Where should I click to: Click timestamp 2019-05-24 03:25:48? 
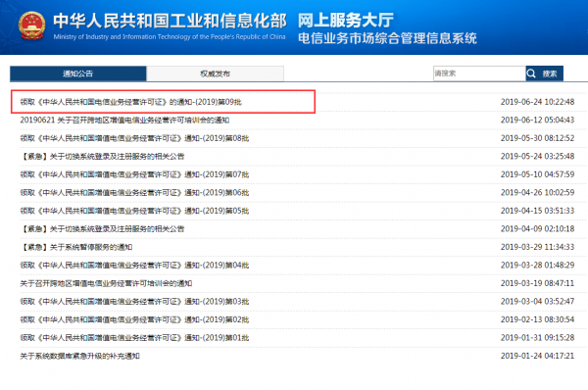pos(537,156)
